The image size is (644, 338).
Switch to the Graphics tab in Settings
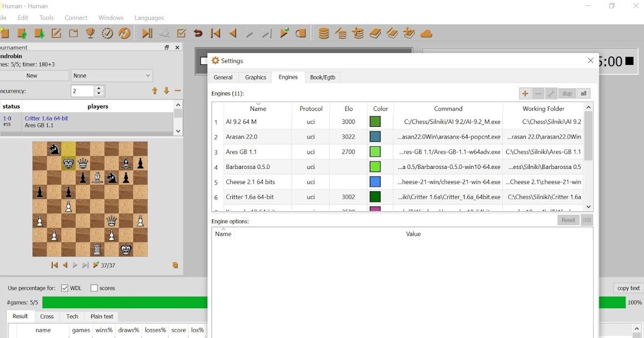(x=255, y=77)
